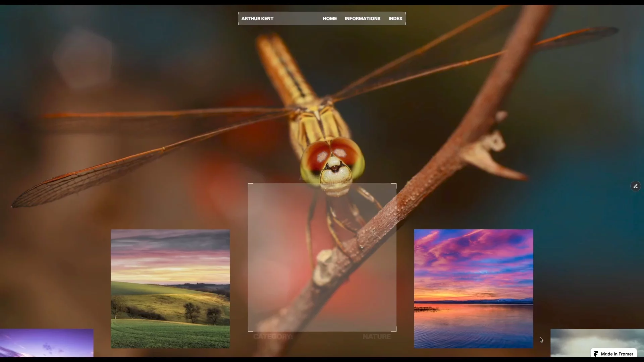This screenshot has width=644, height=362.
Task: Click the Framer logo icon in the badge
Action: point(596,354)
